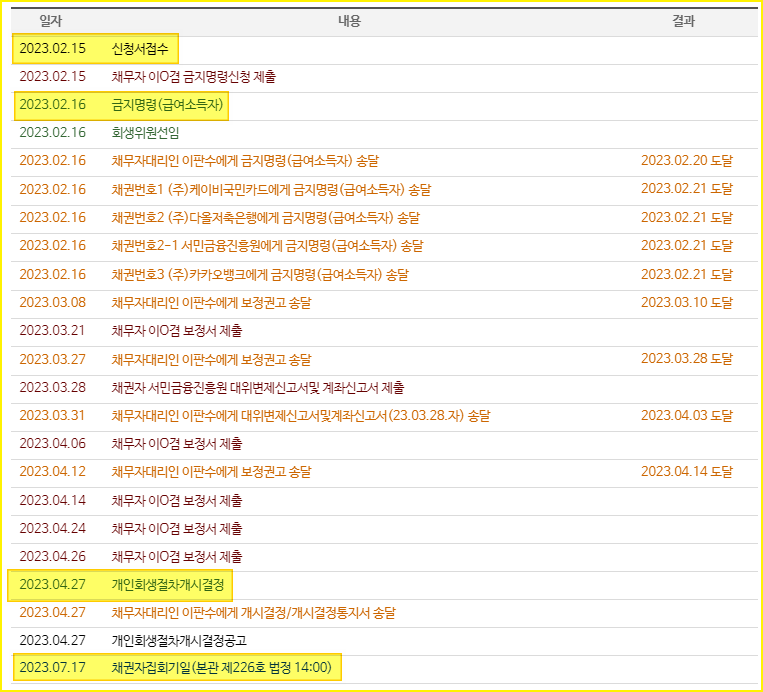Click the '내용' column header

[349, 21]
